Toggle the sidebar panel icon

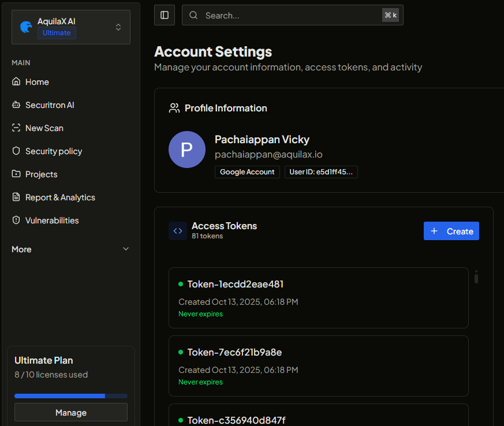pyautogui.click(x=165, y=15)
